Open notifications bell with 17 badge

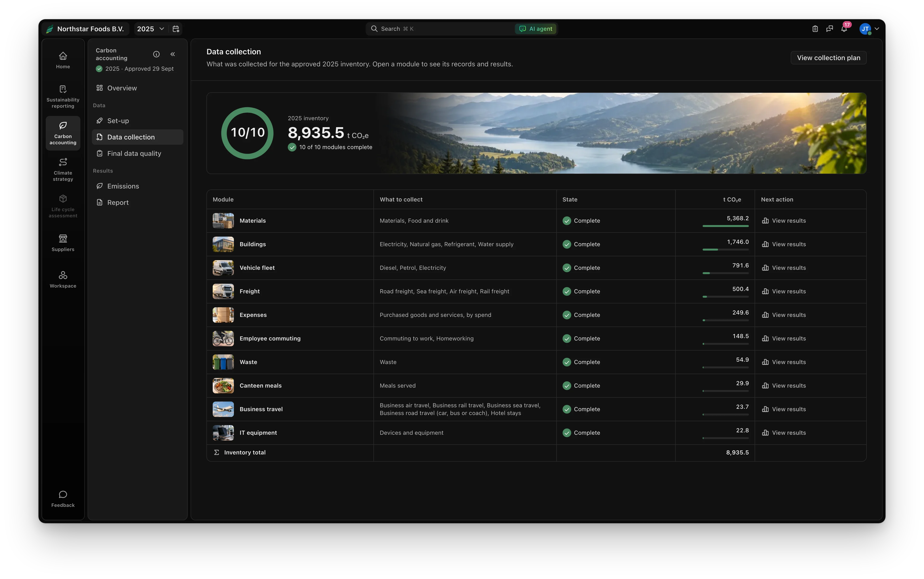coord(844,29)
